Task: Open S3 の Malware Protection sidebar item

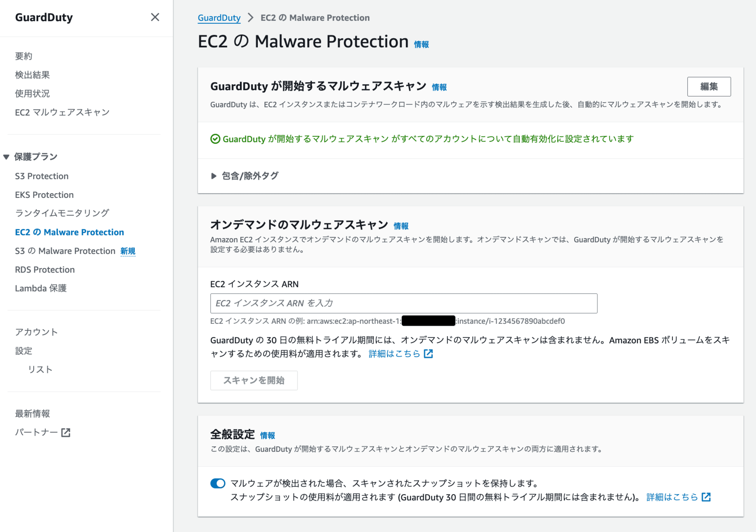Action: [65, 251]
